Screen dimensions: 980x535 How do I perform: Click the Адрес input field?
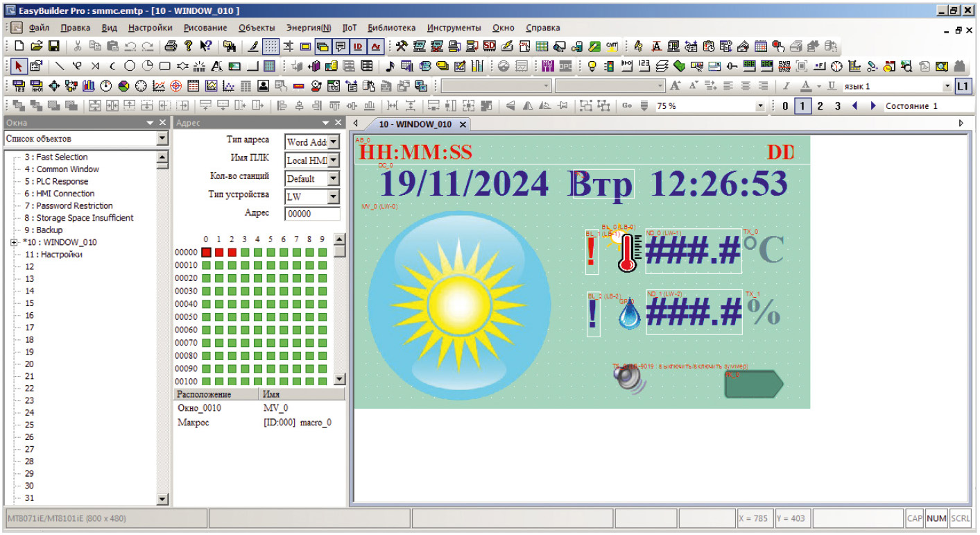[312, 214]
